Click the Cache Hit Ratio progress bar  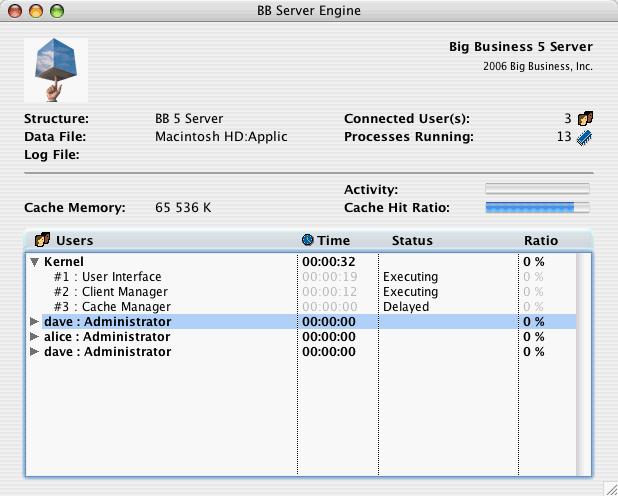[538, 207]
